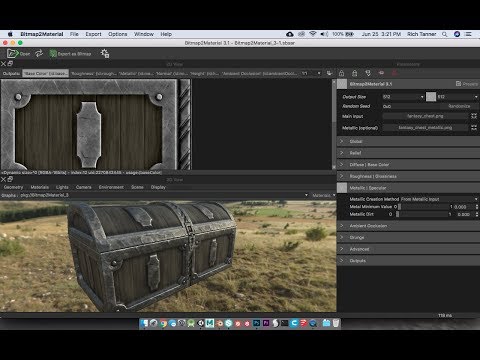Open Spotlight search in the menu bar
This screenshot has height=360, width=480.
444,34
